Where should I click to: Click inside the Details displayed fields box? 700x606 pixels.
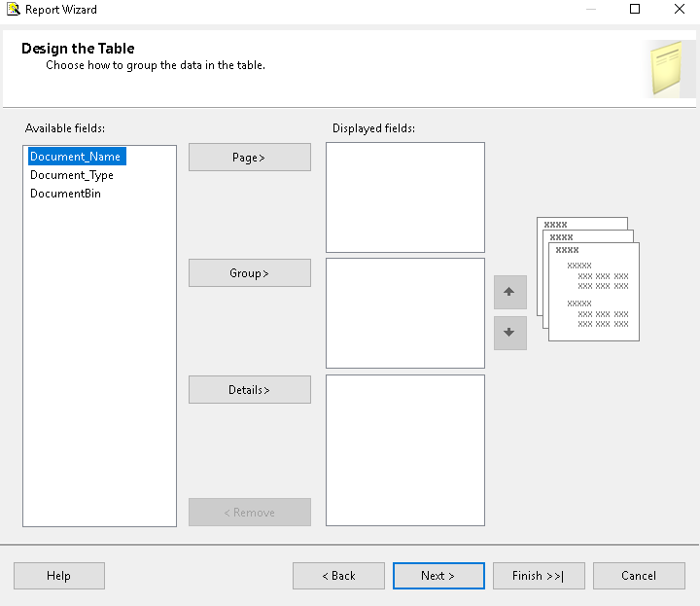(404, 450)
